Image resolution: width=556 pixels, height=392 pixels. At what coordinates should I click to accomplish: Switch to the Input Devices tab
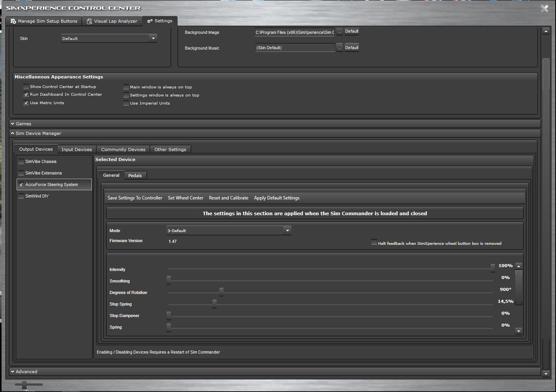pyautogui.click(x=77, y=149)
